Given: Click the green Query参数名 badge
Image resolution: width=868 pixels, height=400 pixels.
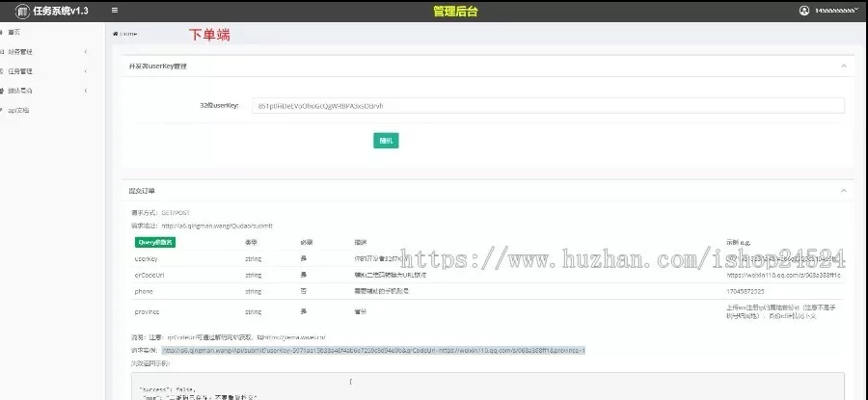Looking at the screenshot, I should click(x=155, y=242).
